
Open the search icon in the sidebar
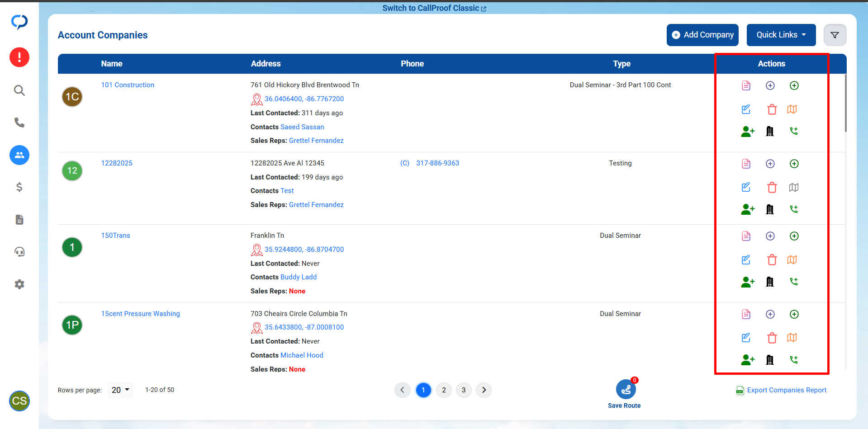(19, 90)
